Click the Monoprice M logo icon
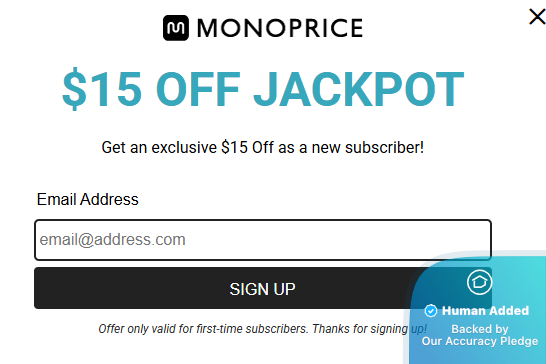 [176, 28]
